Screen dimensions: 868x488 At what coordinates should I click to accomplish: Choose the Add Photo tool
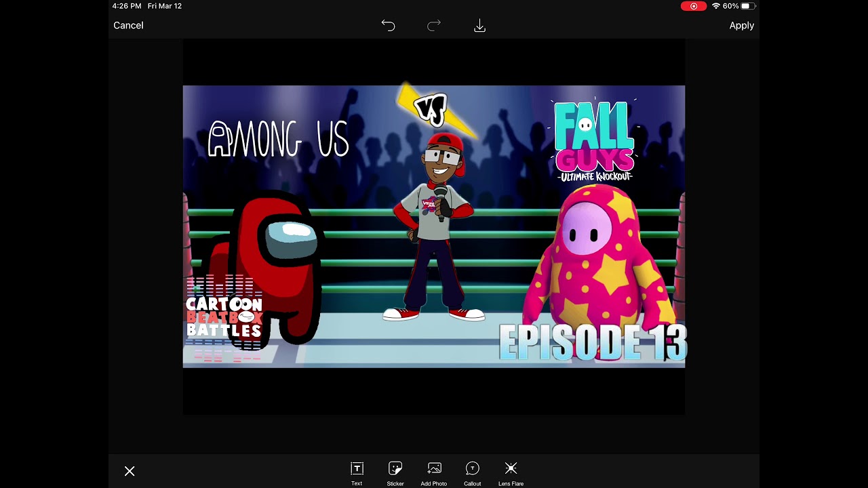(x=434, y=473)
